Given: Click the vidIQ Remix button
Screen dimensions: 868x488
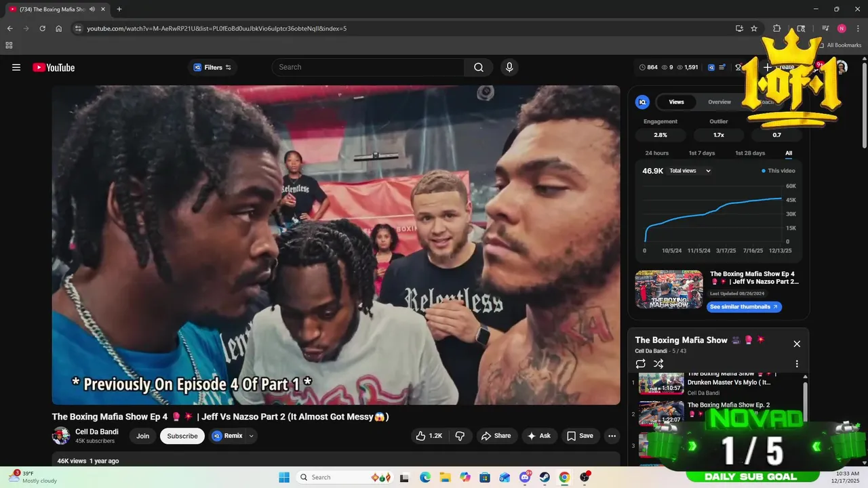Looking at the screenshot, I should point(227,436).
